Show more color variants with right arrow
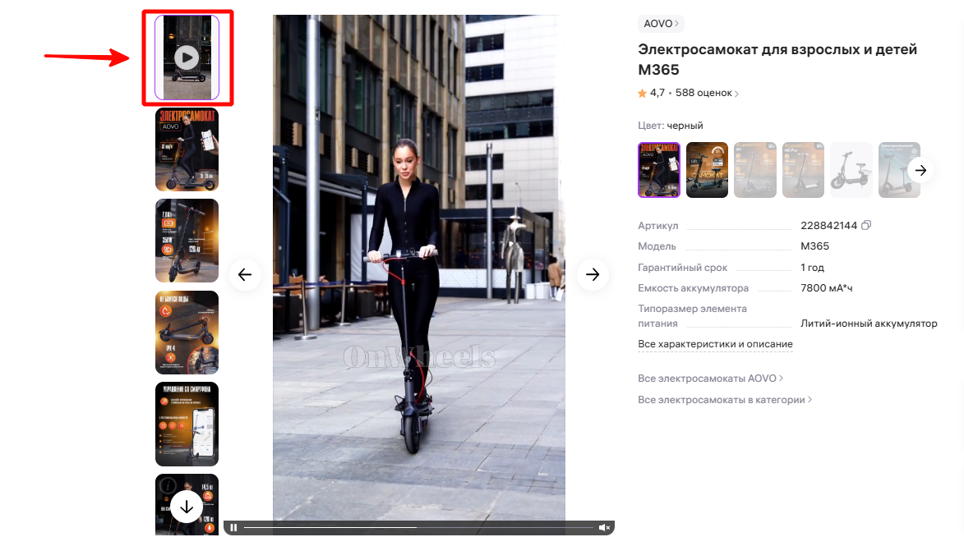The height and width of the screenshot is (560, 964). (x=920, y=170)
